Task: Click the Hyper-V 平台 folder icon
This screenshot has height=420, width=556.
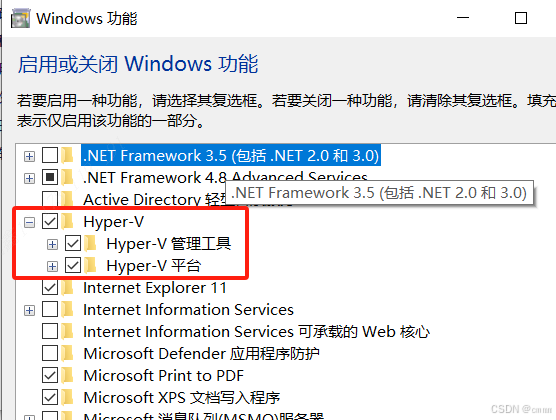Action: [90, 266]
